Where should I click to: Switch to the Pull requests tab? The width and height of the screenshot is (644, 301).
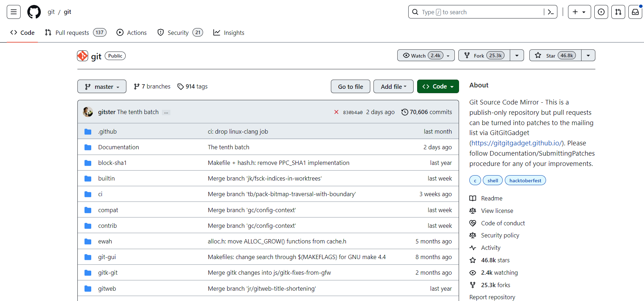(76, 33)
